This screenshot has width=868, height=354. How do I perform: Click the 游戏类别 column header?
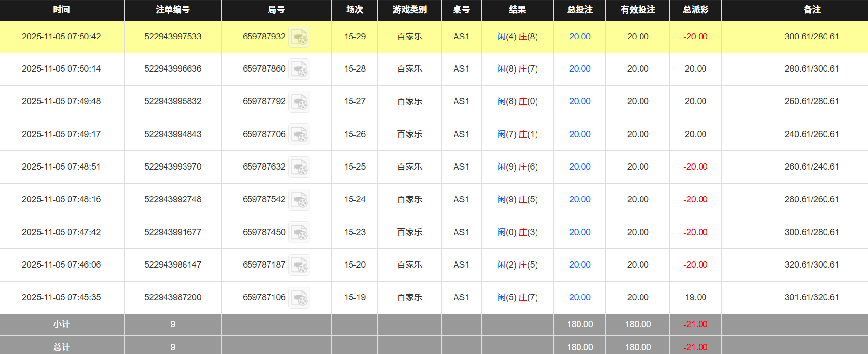coord(410,10)
